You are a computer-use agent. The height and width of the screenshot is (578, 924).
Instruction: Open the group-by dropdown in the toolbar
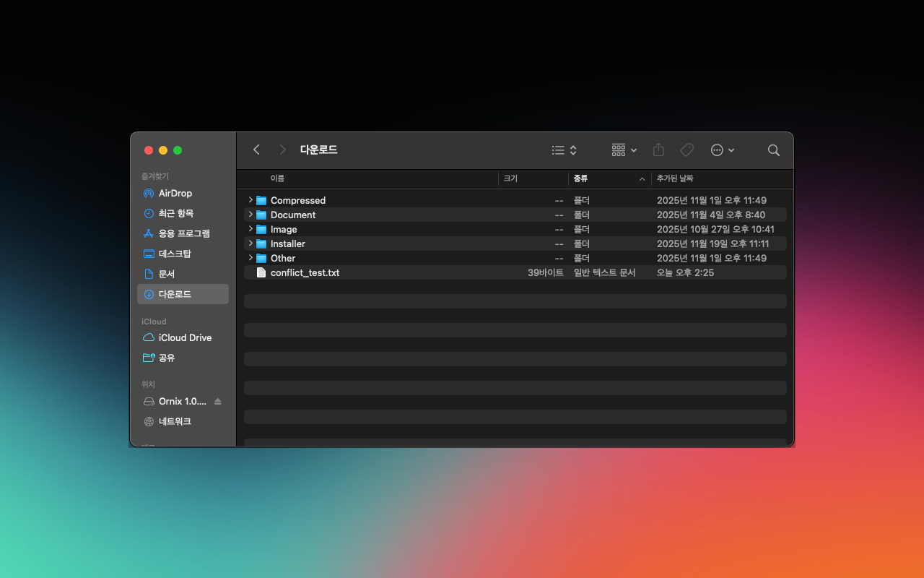pyautogui.click(x=623, y=150)
